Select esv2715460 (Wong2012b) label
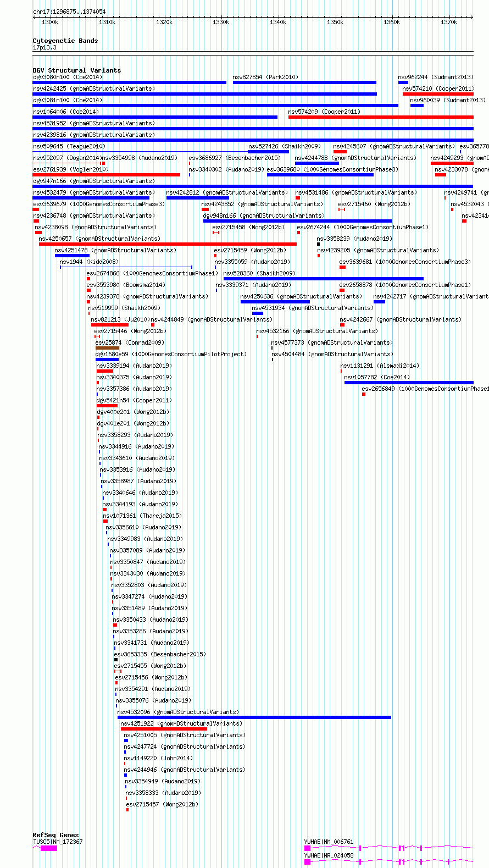This screenshot has width=489, height=868. click(374, 204)
